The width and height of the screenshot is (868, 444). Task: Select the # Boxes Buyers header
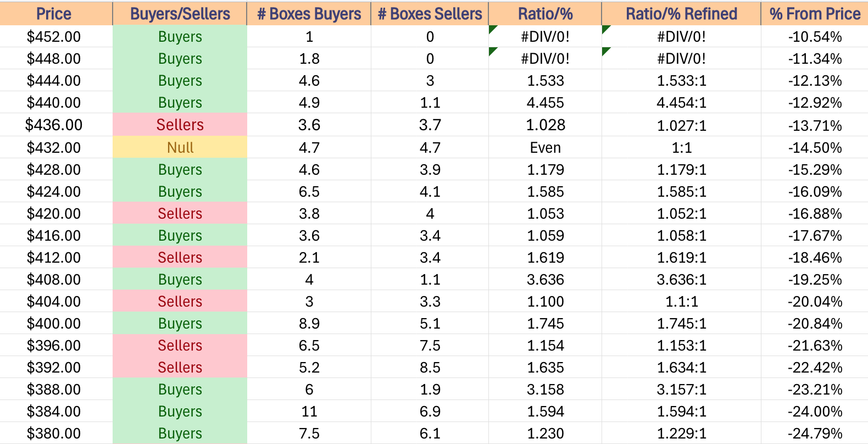click(x=309, y=14)
